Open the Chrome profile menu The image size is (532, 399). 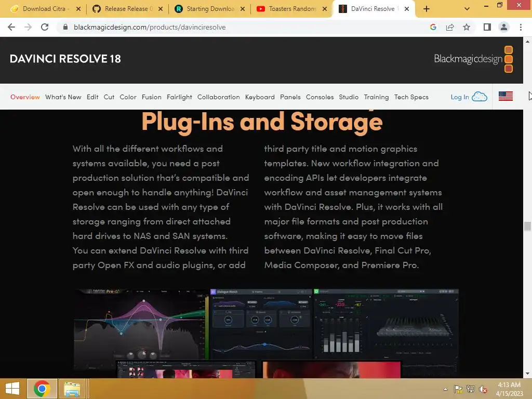[504, 27]
